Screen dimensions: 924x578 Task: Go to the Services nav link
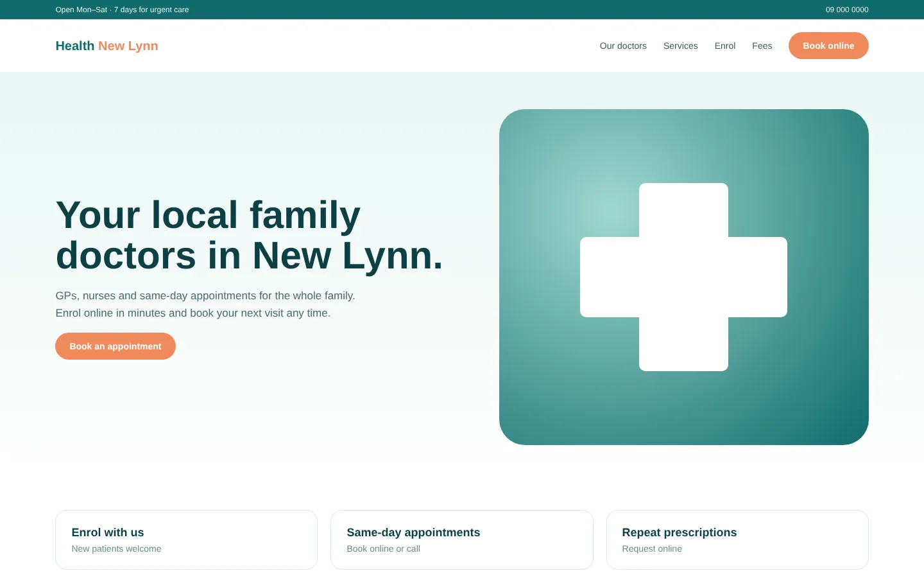pyautogui.click(x=680, y=46)
